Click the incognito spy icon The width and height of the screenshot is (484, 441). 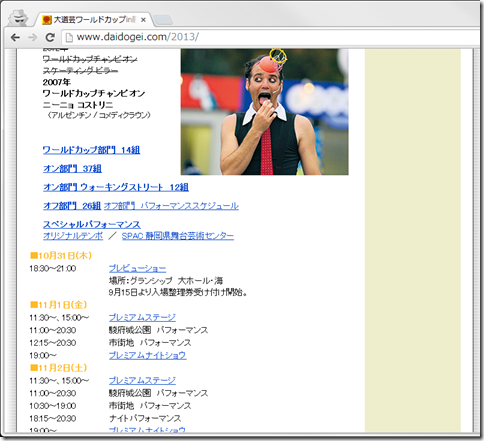point(18,18)
